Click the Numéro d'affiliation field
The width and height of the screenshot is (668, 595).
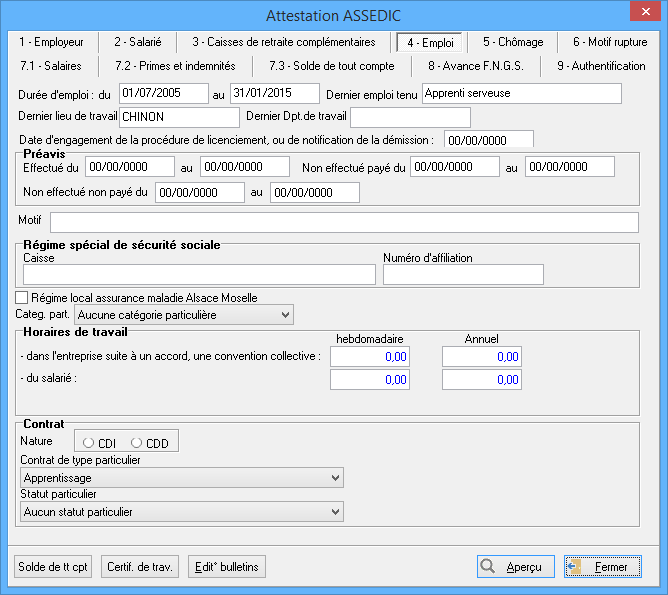tap(462, 275)
